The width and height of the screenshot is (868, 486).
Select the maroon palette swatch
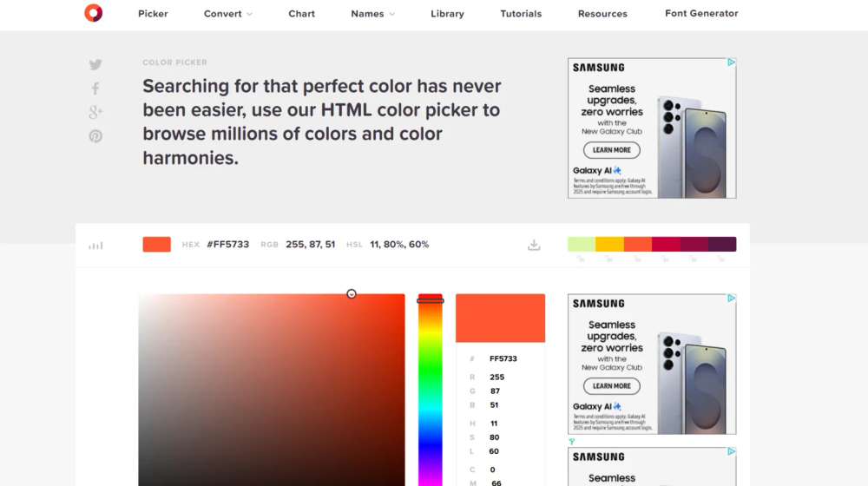694,244
